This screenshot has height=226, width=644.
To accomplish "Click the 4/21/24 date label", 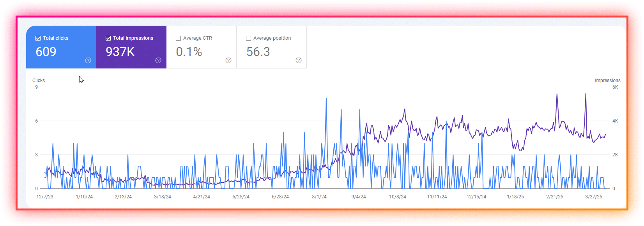I will 202,197.
